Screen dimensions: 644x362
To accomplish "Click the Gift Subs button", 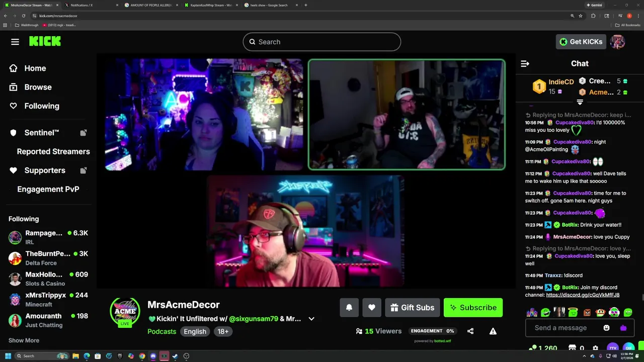I will [x=413, y=308].
